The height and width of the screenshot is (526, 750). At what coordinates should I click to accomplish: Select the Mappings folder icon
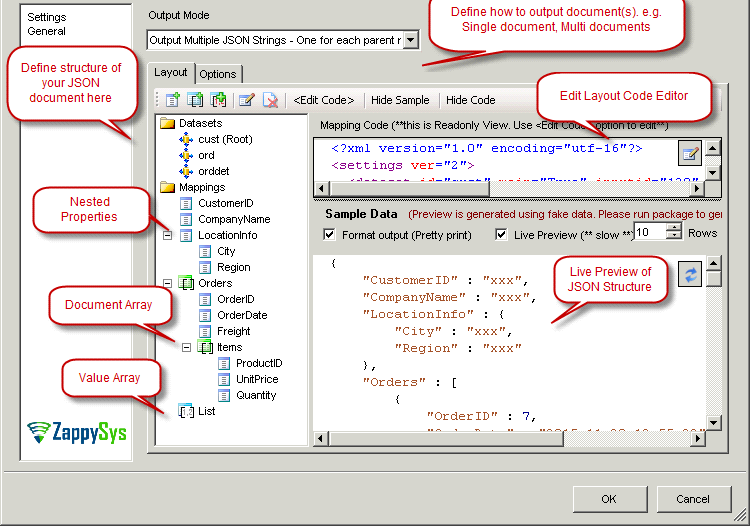coord(167,187)
